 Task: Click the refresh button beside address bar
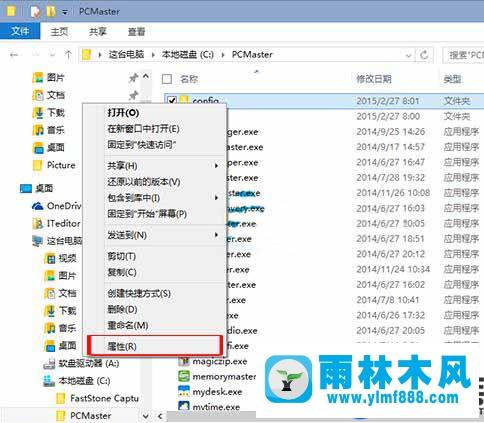tap(424, 55)
